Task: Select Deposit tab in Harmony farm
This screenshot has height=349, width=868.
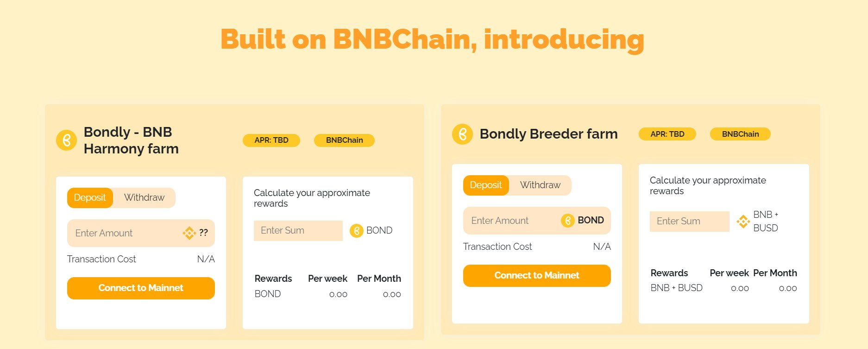Action: pos(90,198)
